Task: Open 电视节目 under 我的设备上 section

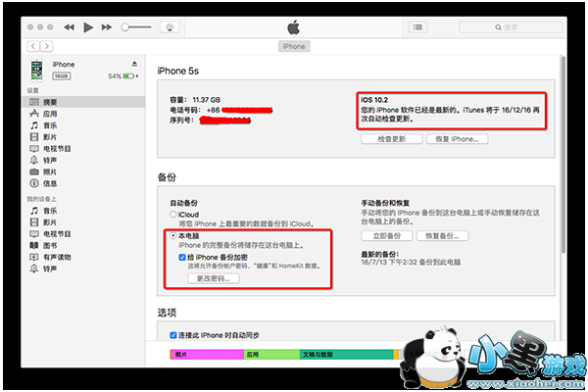Action: (x=83, y=233)
